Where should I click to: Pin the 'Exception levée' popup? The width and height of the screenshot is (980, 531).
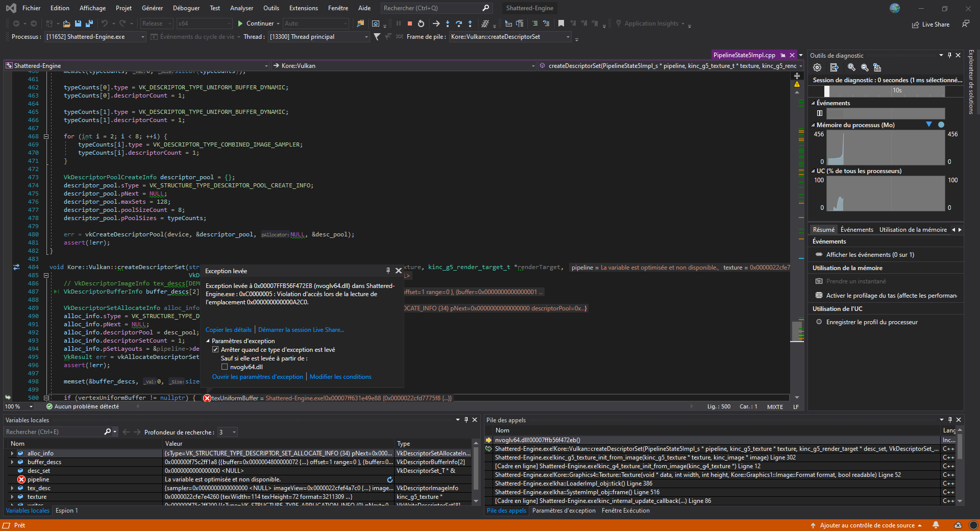[387, 271]
